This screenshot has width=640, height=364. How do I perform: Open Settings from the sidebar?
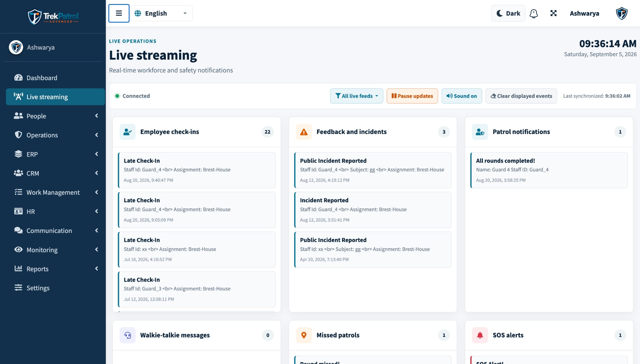point(55,288)
